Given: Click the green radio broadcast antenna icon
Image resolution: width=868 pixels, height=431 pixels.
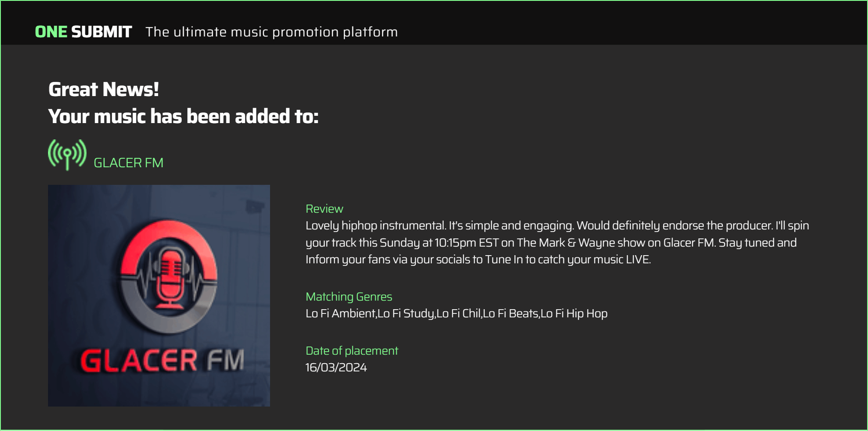Looking at the screenshot, I should coord(67,154).
